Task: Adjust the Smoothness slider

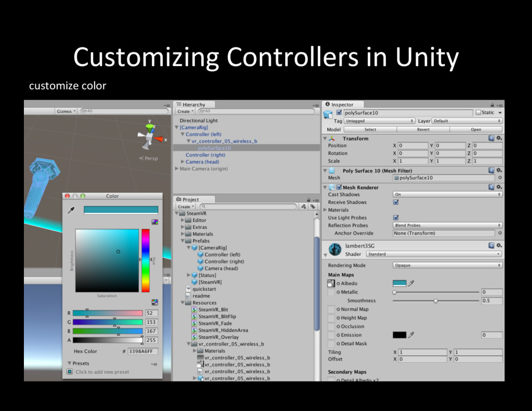Action: (436, 301)
